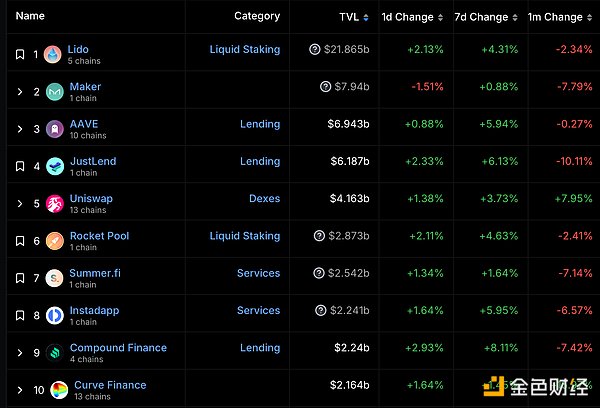600x408 pixels.
Task: Click the Uniswap unicorn logo
Action: [x=52, y=204]
